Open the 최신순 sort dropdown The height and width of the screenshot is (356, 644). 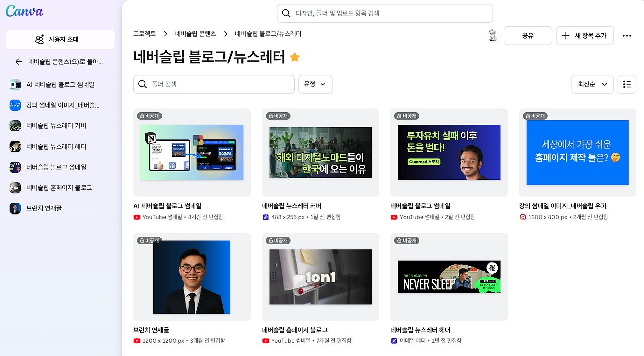[x=592, y=84]
